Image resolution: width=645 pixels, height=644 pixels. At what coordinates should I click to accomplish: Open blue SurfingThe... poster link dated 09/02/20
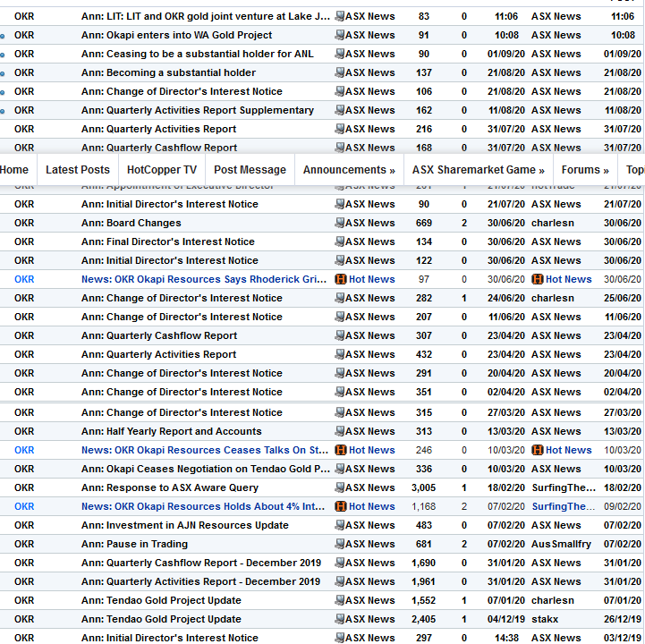point(563,506)
